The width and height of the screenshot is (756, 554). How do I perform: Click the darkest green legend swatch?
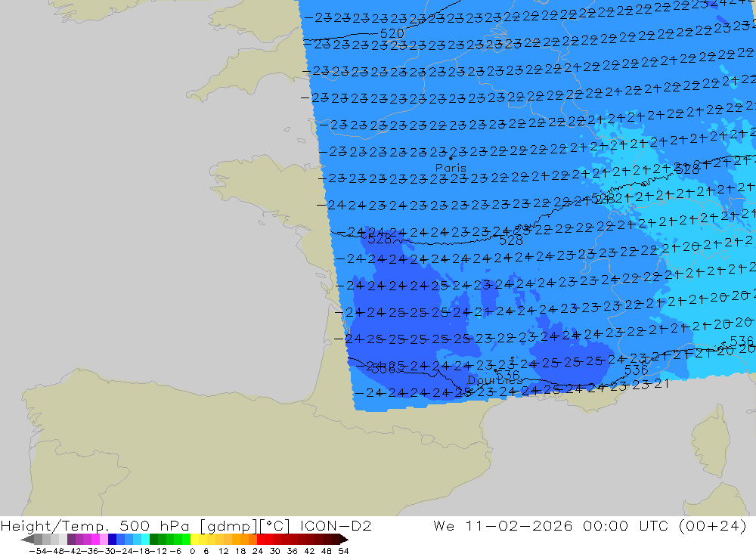(x=153, y=540)
